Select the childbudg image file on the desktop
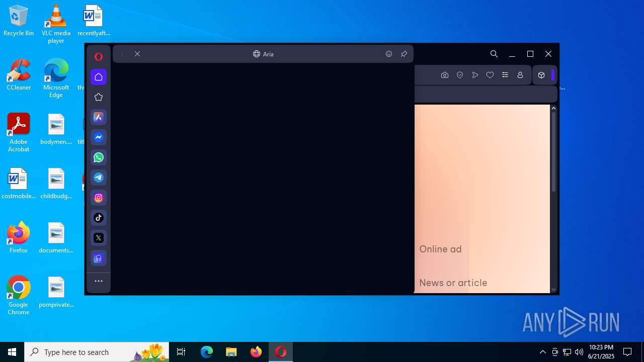Screen dimensions: 644x362 click(56, 184)
